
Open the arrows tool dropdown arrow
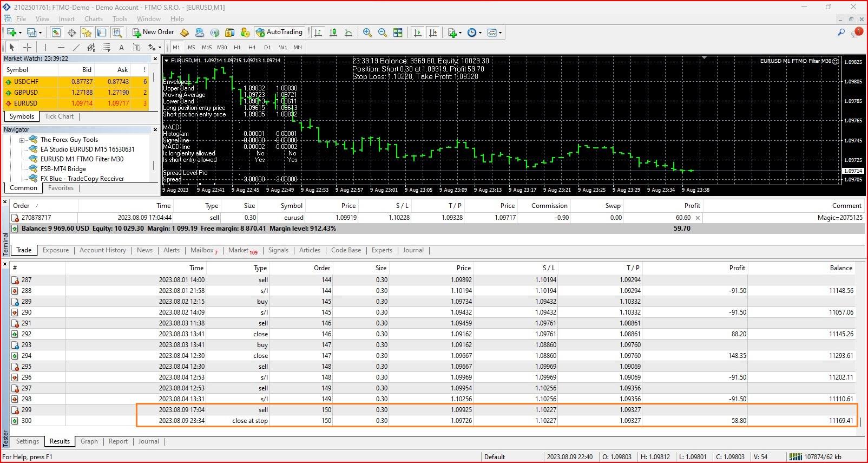pos(160,47)
